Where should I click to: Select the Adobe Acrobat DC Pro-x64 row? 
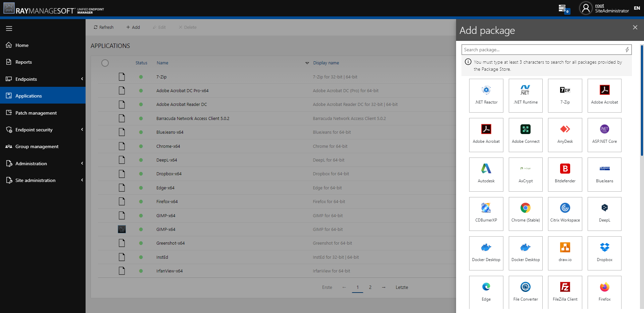277,90
